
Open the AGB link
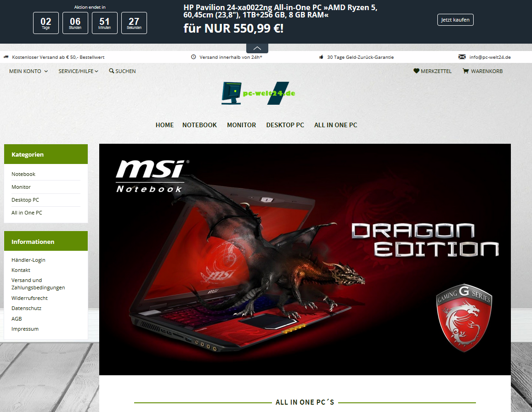tap(17, 319)
